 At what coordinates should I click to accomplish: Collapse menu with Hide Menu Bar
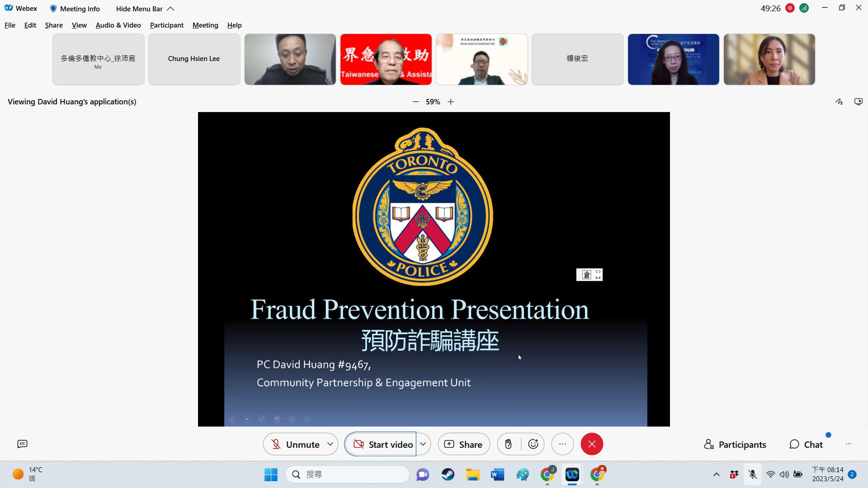coord(145,9)
